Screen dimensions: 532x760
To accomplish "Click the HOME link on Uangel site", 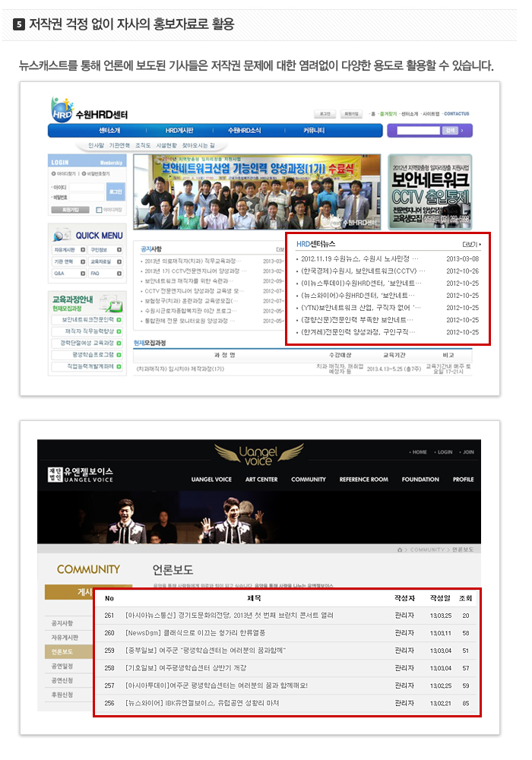I will point(419,452).
